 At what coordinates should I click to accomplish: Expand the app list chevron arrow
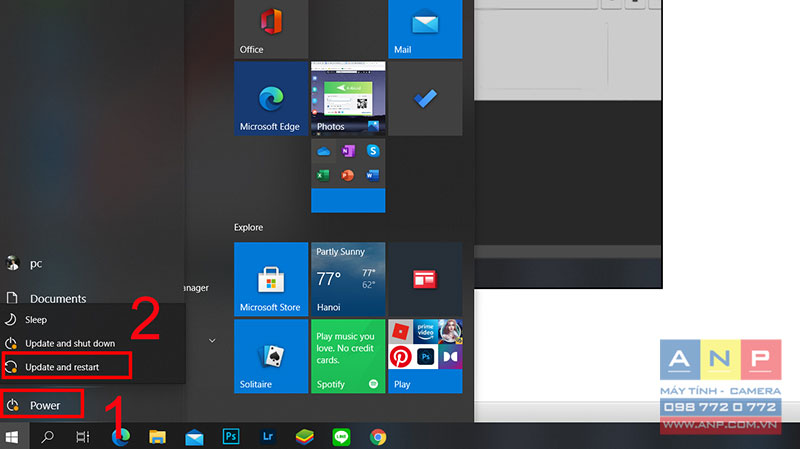point(212,340)
